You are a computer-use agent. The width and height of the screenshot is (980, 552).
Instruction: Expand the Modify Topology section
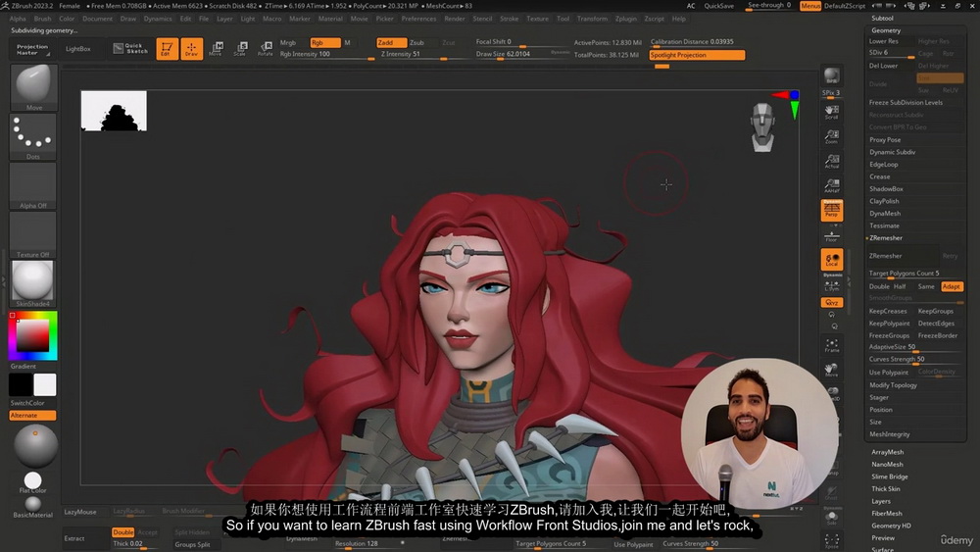click(894, 385)
